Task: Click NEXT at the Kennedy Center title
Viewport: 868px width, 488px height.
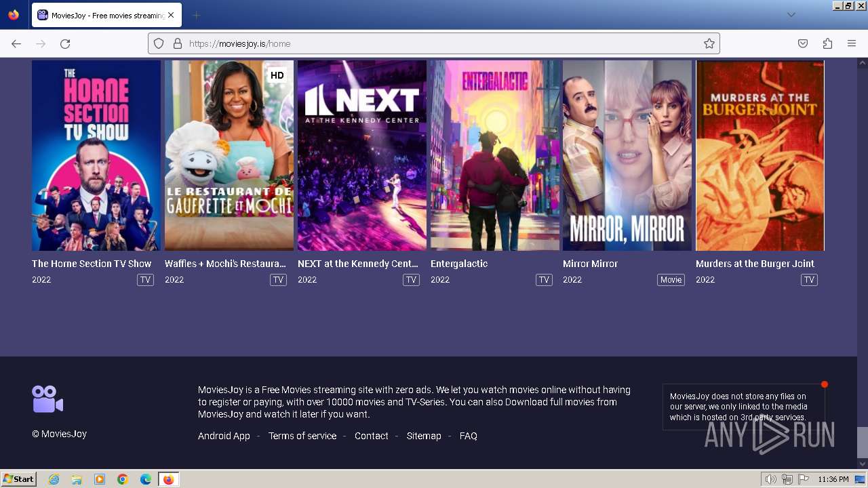Action: pos(358,264)
